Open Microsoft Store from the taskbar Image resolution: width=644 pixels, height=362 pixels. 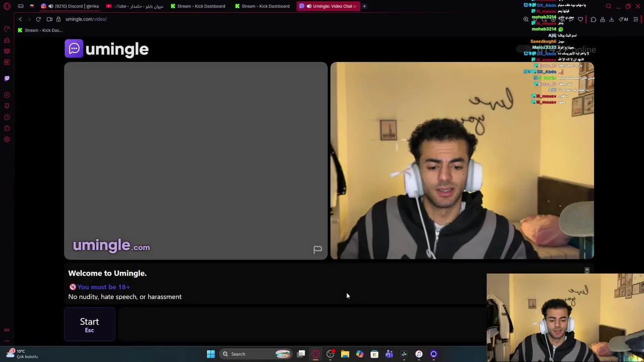[x=374, y=354]
